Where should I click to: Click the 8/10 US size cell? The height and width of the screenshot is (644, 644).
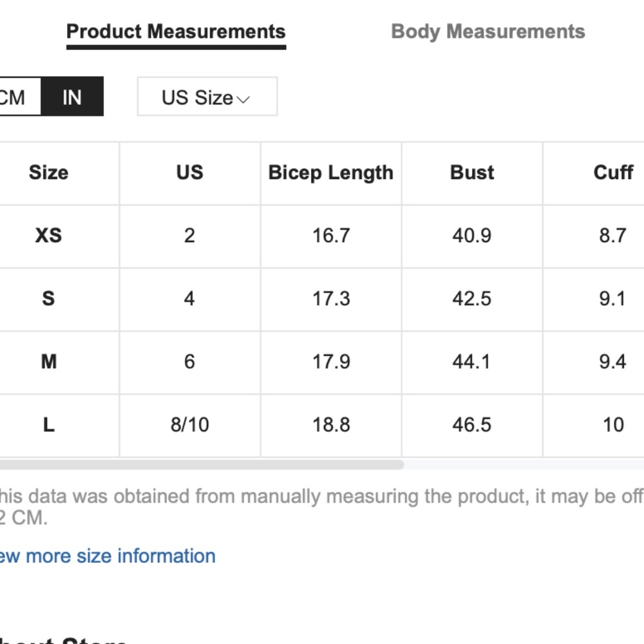click(189, 425)
